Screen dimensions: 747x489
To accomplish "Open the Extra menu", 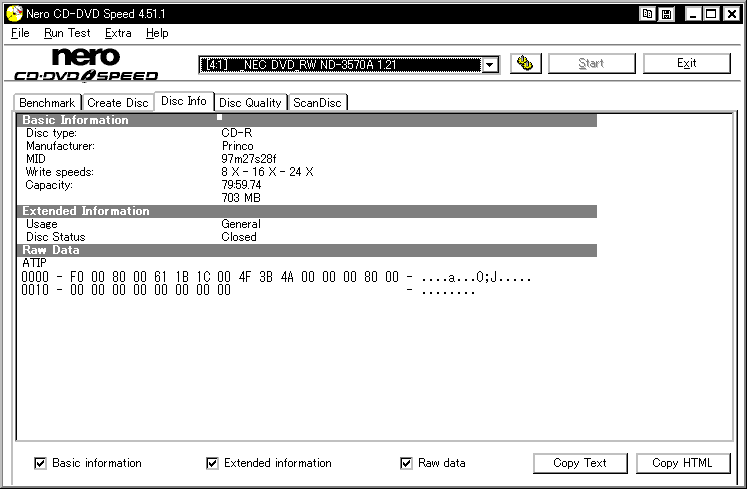I will coord(118,33).
